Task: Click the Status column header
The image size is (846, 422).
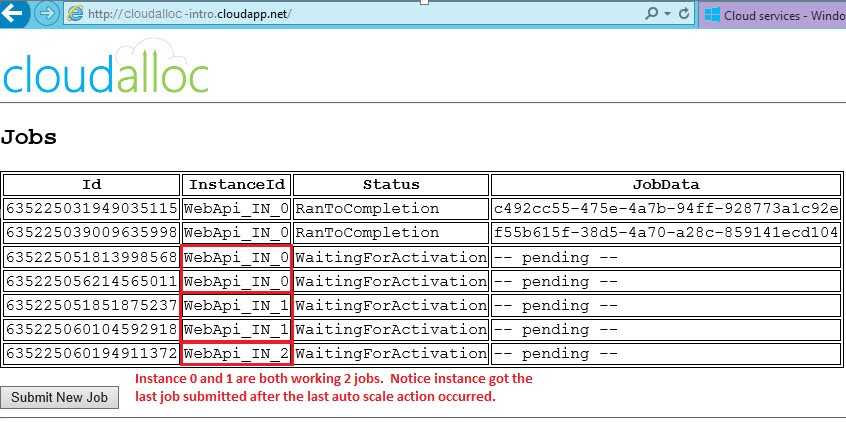Action: (x=390, y=185)
